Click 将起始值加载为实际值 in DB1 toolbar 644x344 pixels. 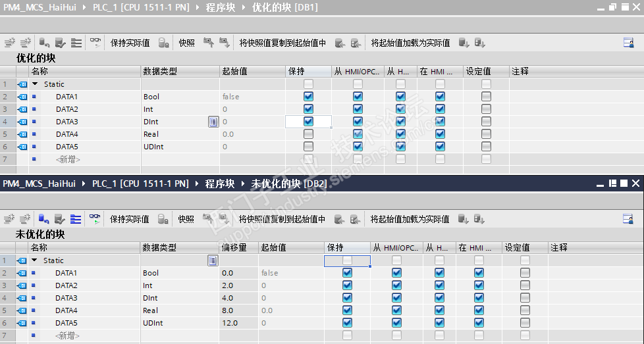[411, 43]
